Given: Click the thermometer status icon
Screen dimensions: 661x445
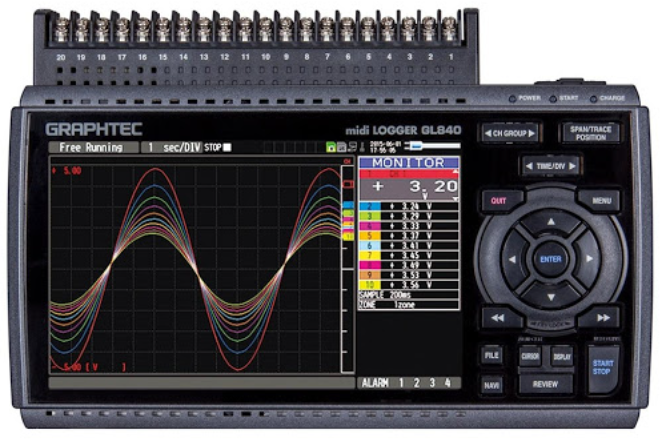Looking at the screenshot, I should pyautogui.click(x=362, y=147).
